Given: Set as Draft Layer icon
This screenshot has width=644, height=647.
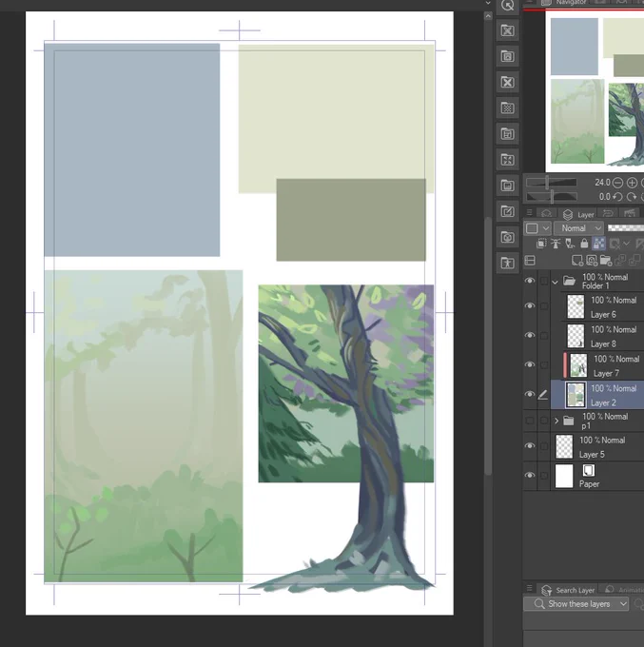Looking at the screenshot, I should 570,244.
